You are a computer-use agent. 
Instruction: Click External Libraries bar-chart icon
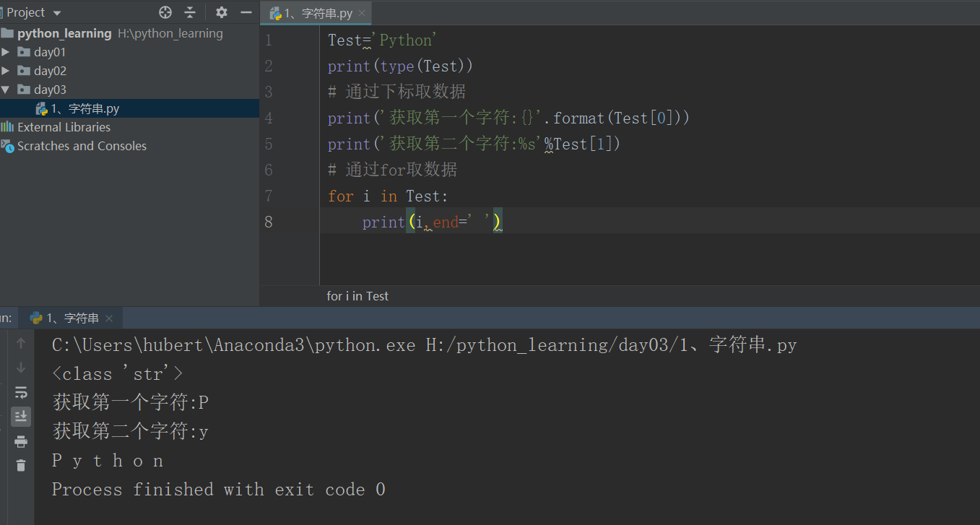7,127
